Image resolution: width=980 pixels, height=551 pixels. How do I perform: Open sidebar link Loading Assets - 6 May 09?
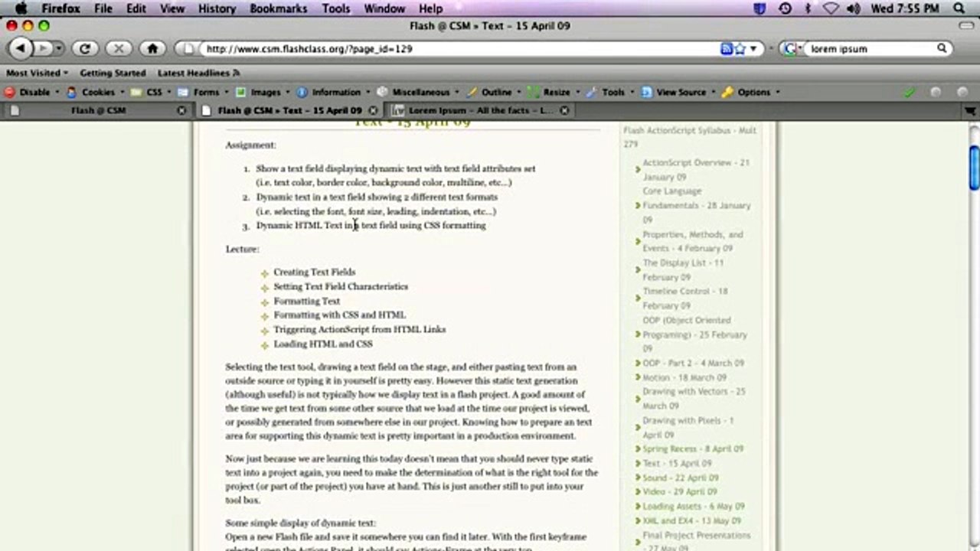(x=694, y=506)
